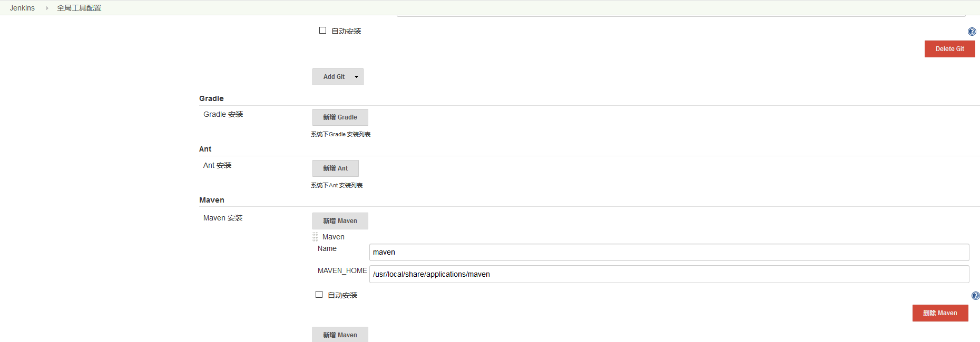Focus the Maven Name input field

(669, 252)
